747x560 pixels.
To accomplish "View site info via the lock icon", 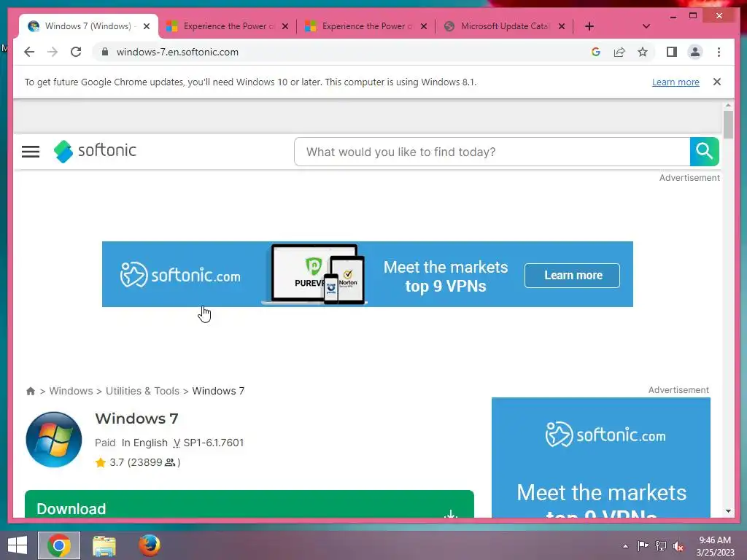I will point(105,52).
